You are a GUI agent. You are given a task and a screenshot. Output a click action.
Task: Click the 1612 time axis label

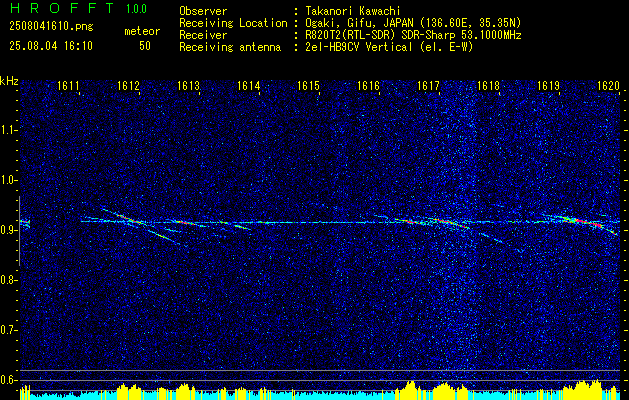click(x=128, y=85)
